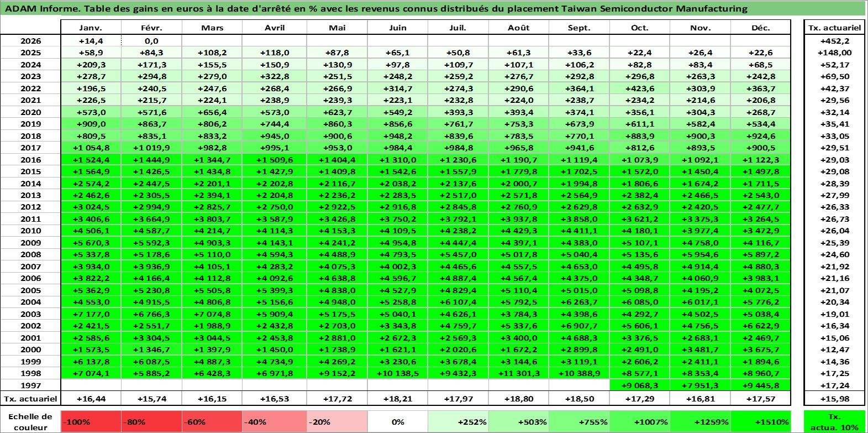Click the overall actuarial rate +15,98
Viewport: 868px width, 433px height.
click(834, 399)
